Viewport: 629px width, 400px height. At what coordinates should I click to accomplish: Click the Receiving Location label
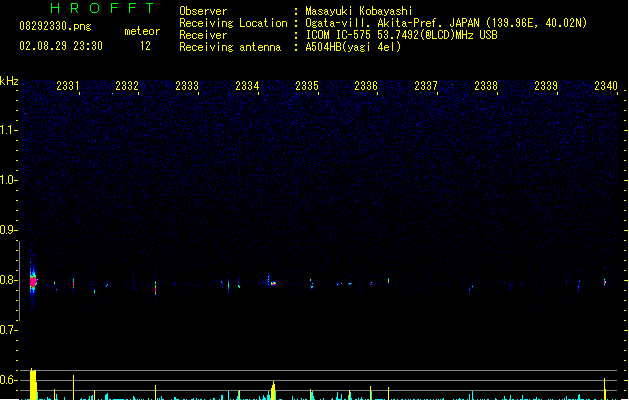tap(233, 23)
